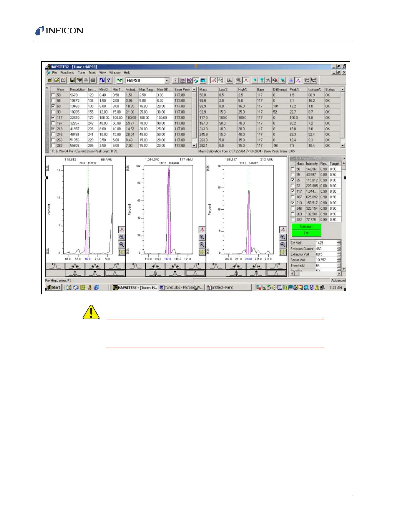Image resolution: width=410 pixels, height=532 pixels.
Task: Click the Resolution column header
Action: 78,90
